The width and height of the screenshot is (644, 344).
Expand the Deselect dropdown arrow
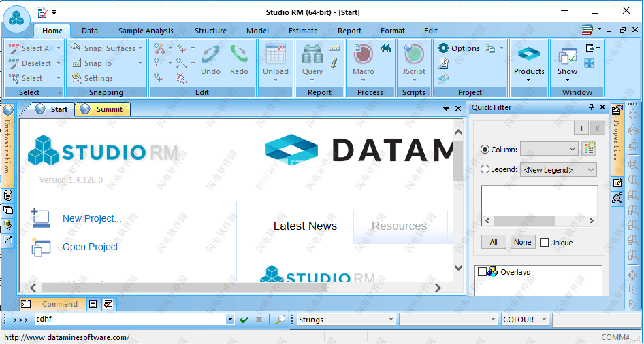click(x=59, y=63)
